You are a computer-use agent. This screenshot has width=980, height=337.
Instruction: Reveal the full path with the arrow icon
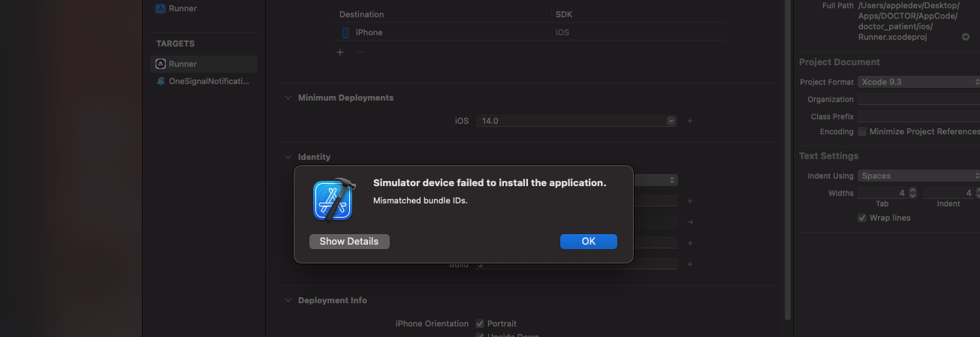click(x=966, y=37)
